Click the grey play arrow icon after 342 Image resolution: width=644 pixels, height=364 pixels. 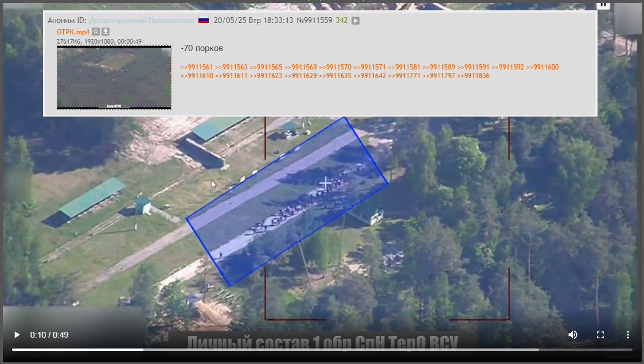coord(356,21)
